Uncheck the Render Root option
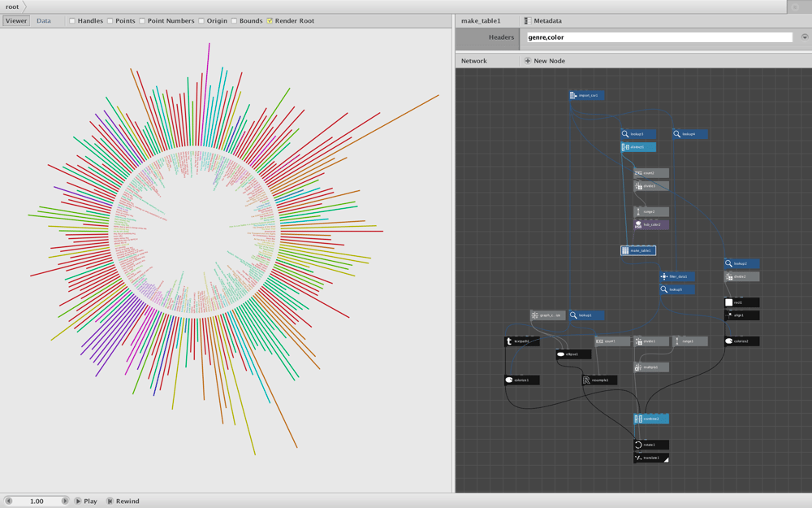This screenshot has height=508, width=812. click(x=270, y=21)
